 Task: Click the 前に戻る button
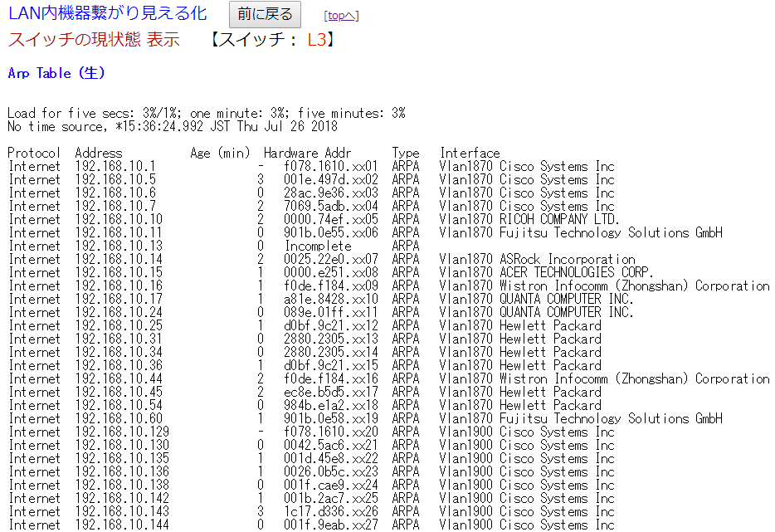point(265,14)
